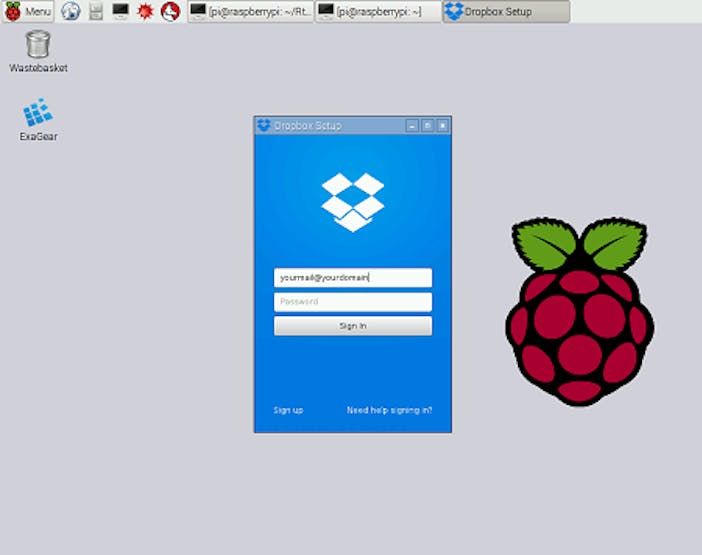Open the Sign up link

(x=288, y=410)
